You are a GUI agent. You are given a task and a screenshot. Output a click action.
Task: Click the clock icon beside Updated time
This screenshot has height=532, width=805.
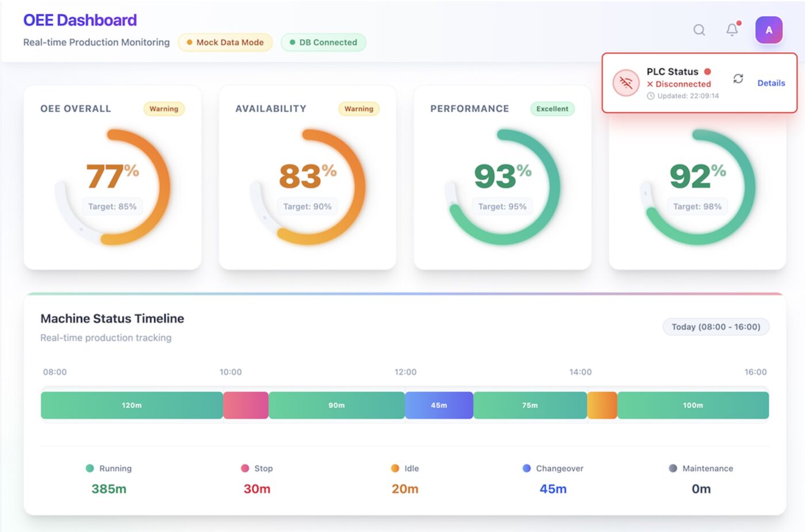tap(650, 96)
